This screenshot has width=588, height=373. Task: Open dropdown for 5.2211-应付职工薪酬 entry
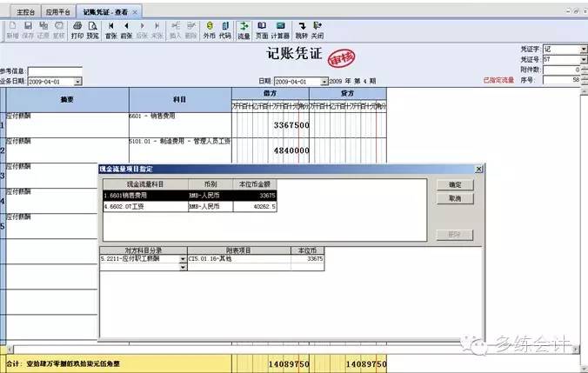pyautogui.click(x=183, y=259)
